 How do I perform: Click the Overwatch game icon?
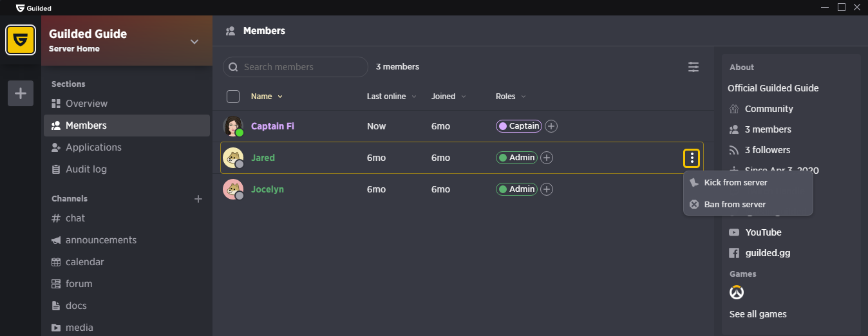pyautogui.click(x=737, y=293)
